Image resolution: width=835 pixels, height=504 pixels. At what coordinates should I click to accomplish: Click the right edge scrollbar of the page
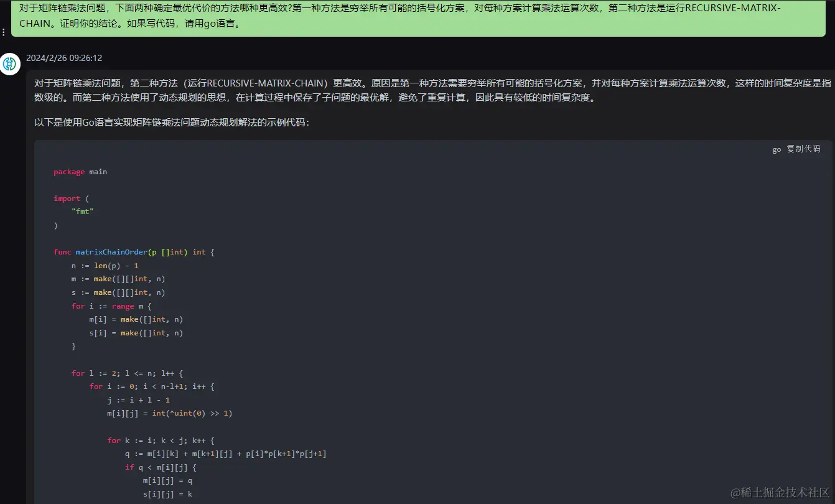tap(833, 249)
